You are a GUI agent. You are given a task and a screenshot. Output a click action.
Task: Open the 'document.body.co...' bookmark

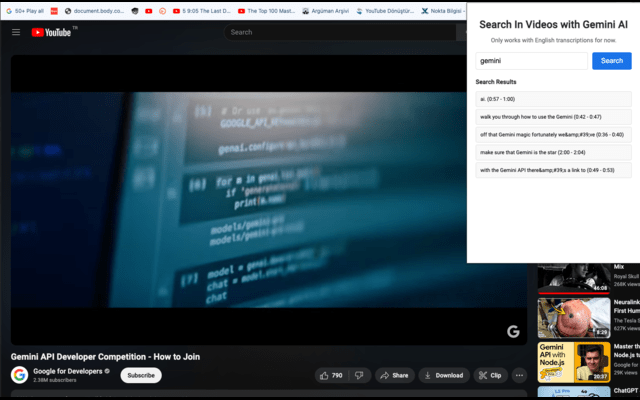pyautogui.click(x=94, y=11)
